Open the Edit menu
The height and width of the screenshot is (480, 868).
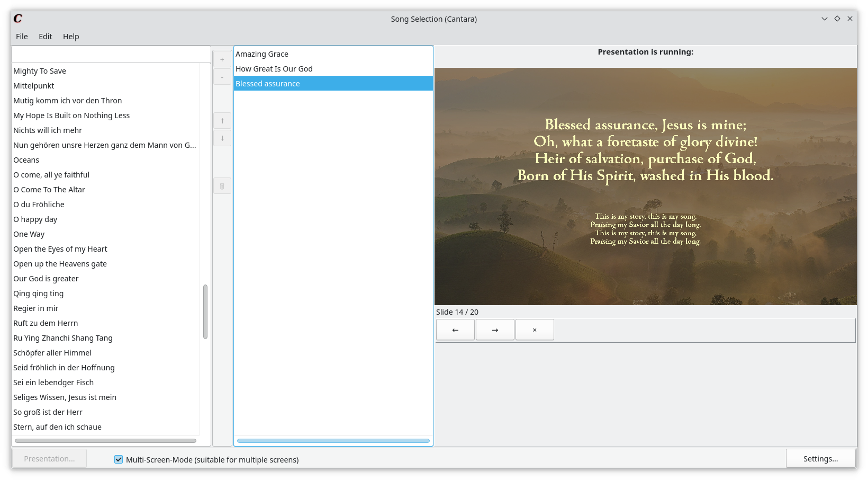[x=46, y=37]
